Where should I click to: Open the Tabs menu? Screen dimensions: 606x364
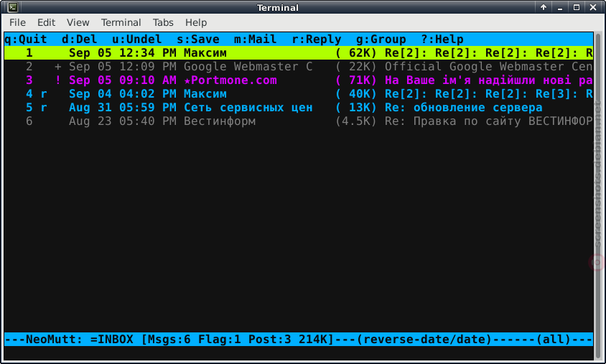coord(163,22)
